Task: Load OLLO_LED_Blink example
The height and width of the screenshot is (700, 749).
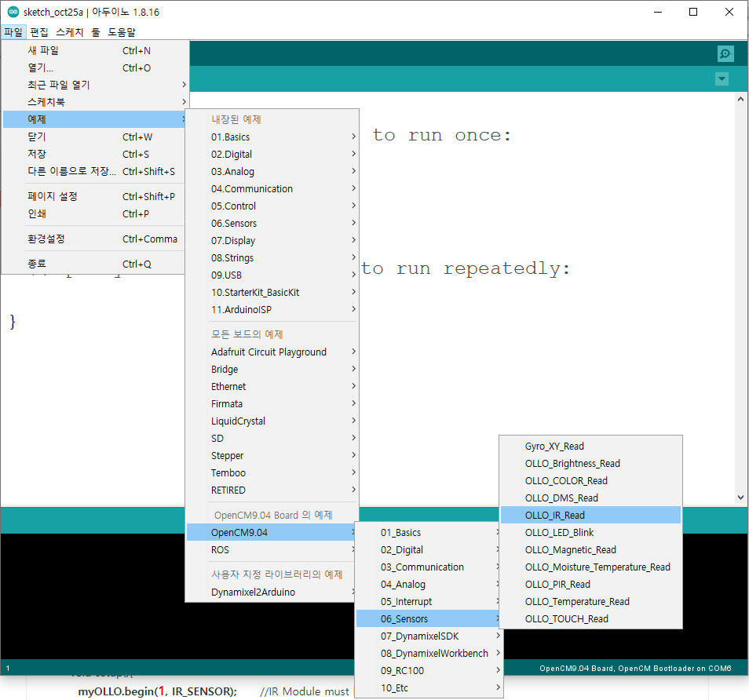Action: 591,532
